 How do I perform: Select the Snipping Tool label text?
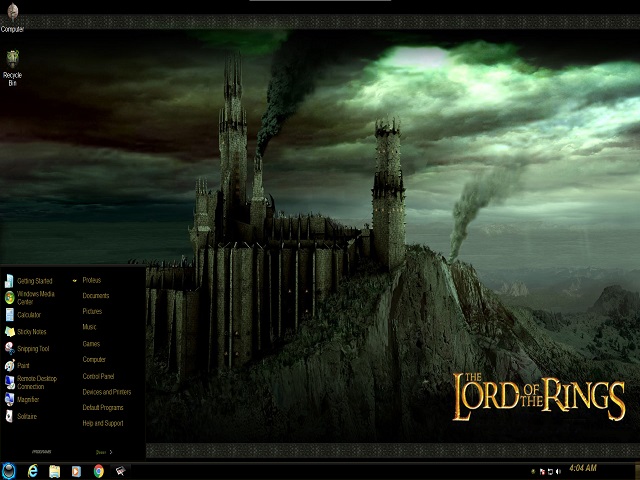click(x=33, y=349)
